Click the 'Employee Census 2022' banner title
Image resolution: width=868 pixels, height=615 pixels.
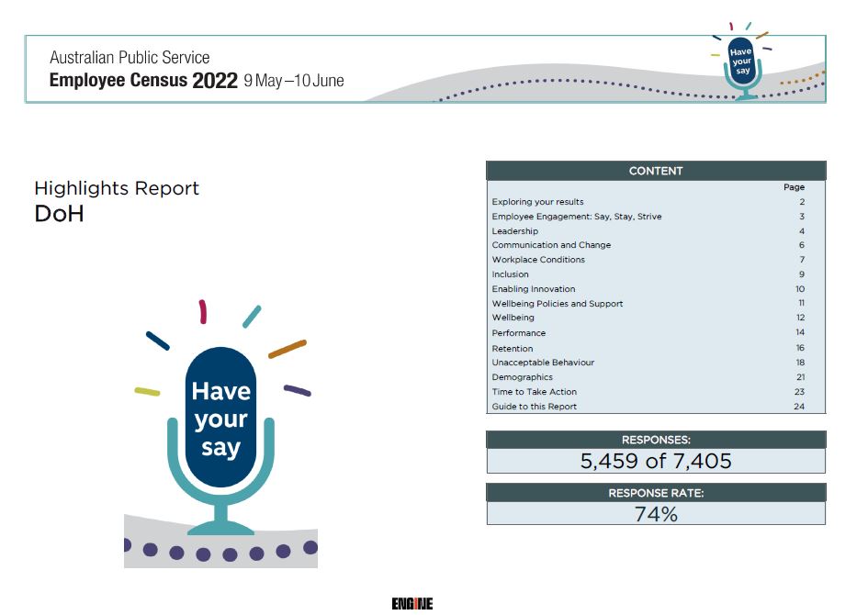click(x=143, y=80)
